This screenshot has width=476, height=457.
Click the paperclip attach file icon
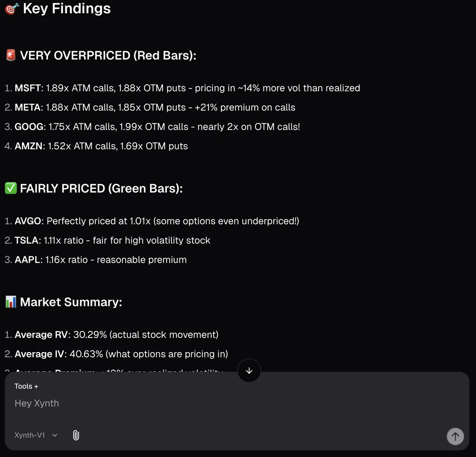[76, 435]
